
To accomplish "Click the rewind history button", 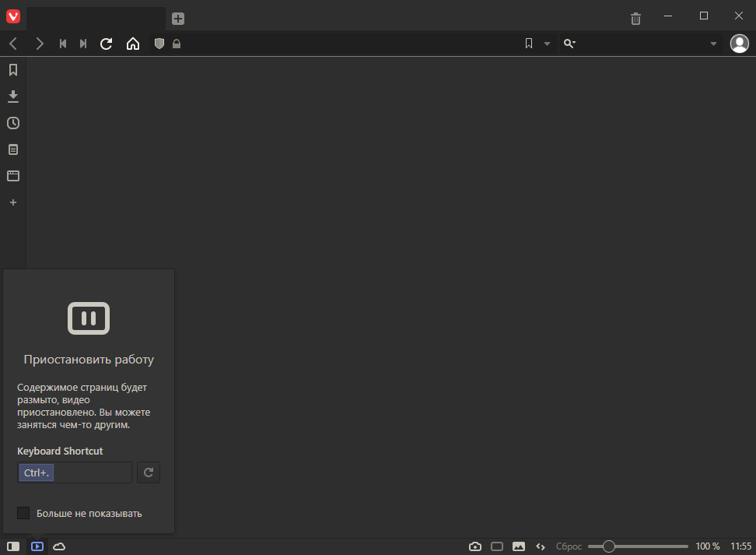I will tap(63, 44).
